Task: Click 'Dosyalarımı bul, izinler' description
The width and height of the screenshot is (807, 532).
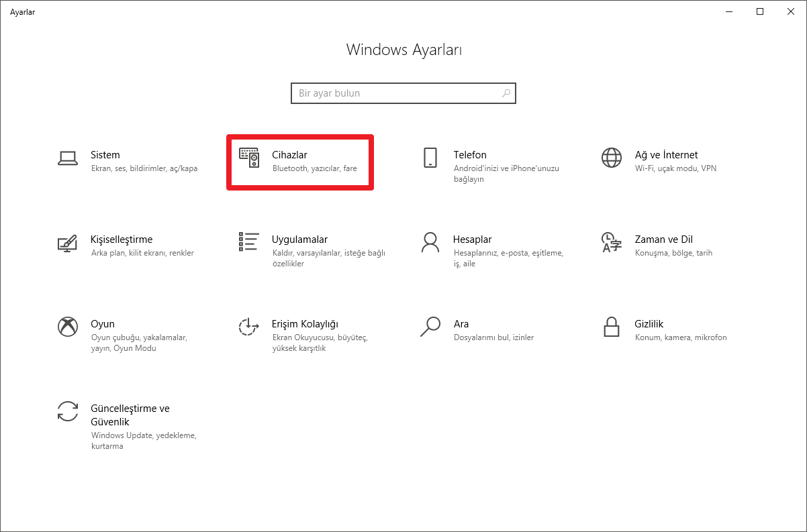Action: 494,338
